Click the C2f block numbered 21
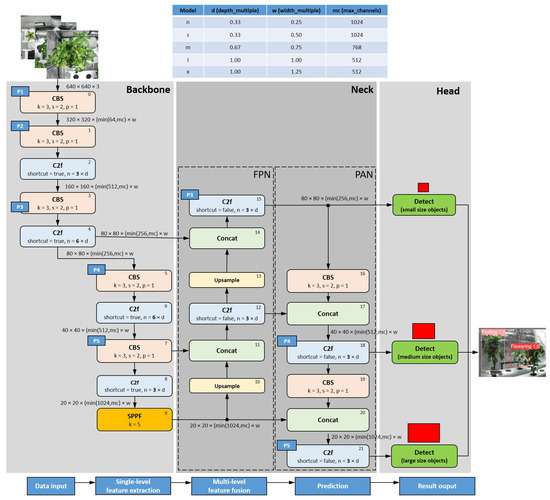 tap(328, 456)
